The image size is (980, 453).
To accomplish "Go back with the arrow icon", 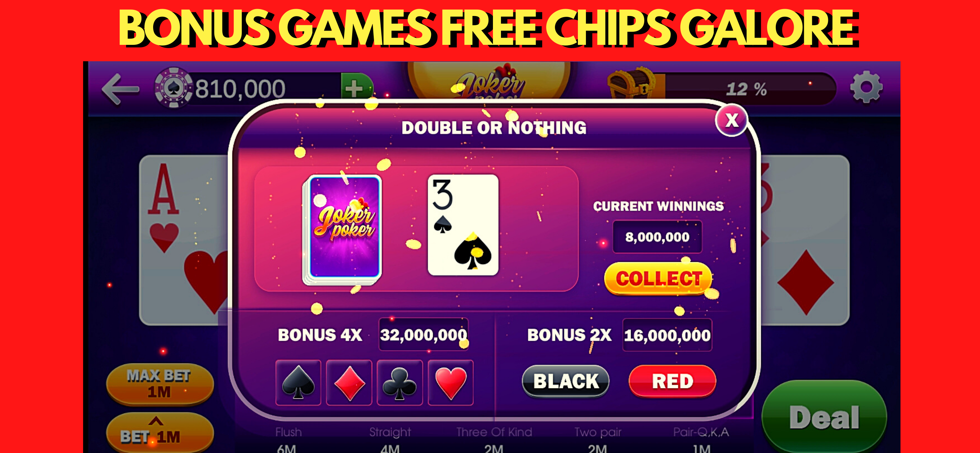I will tap(121, 89).
